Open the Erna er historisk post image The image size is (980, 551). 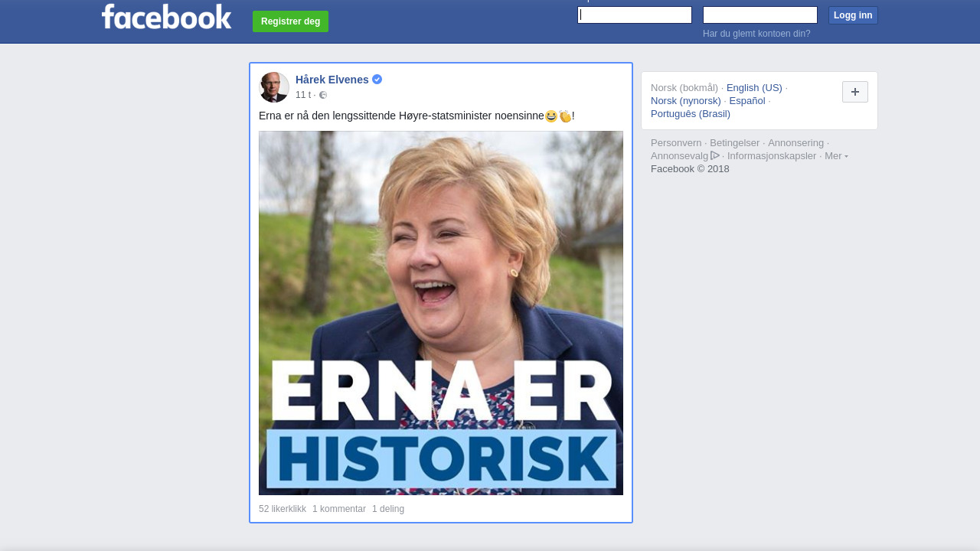click(x=441, y=313)
